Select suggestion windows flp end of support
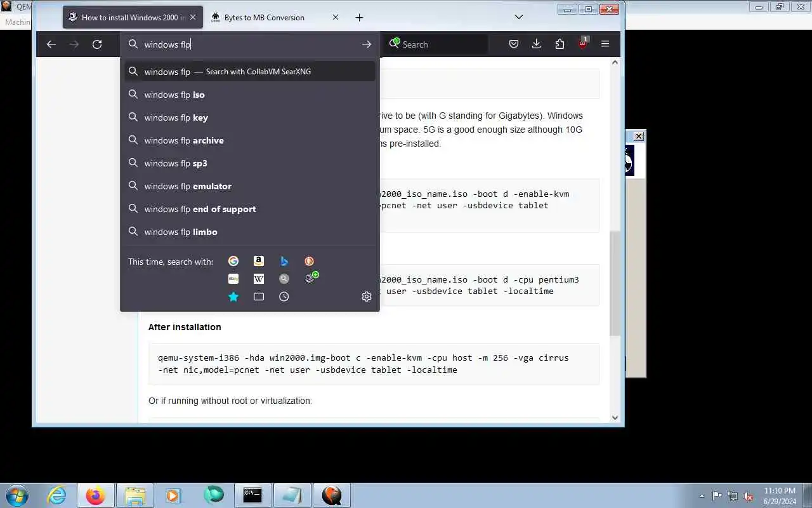The height and width of the screenshot is (508, 812). pyautogui.click(x=250, y=209)
